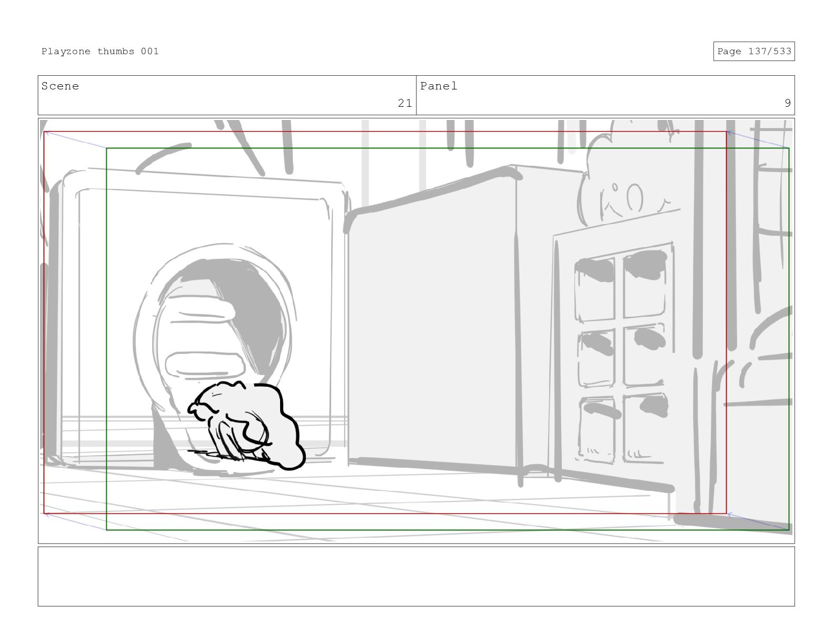The width and height of the screenshot is (834, 644).
Task: Click the 'Panel' header label
Action: coord(439,86)
